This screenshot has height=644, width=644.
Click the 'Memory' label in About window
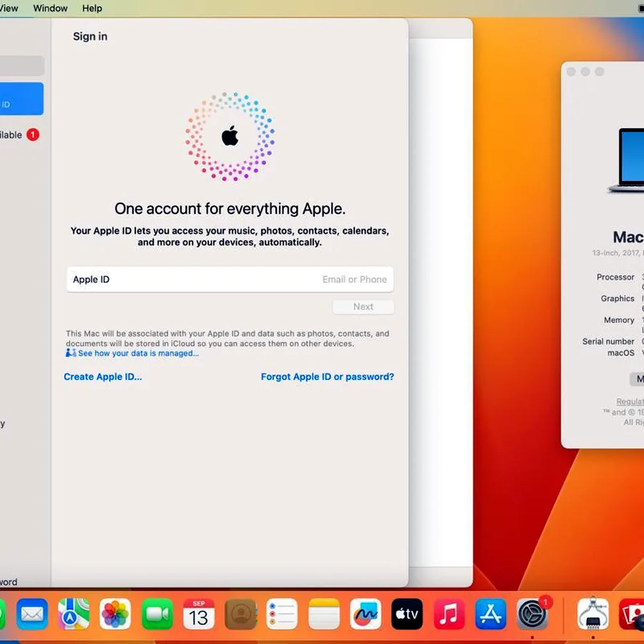(x=619, y=320)
